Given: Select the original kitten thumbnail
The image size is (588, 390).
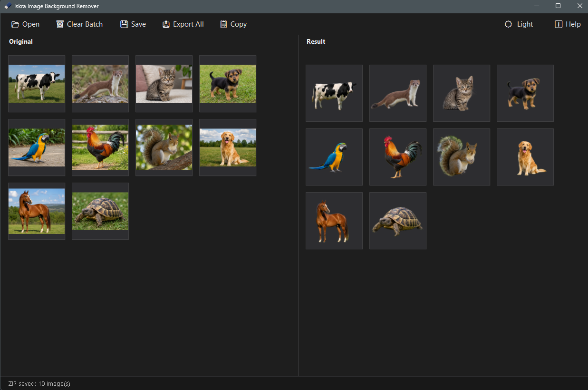Looking at the screenshot, I should pos(164,84).
